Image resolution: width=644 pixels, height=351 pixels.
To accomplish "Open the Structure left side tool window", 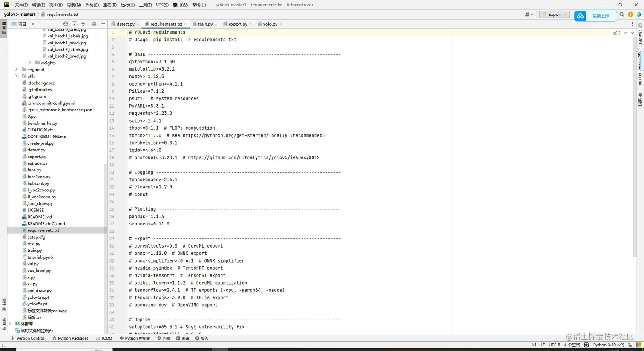I will coord(4,324).
